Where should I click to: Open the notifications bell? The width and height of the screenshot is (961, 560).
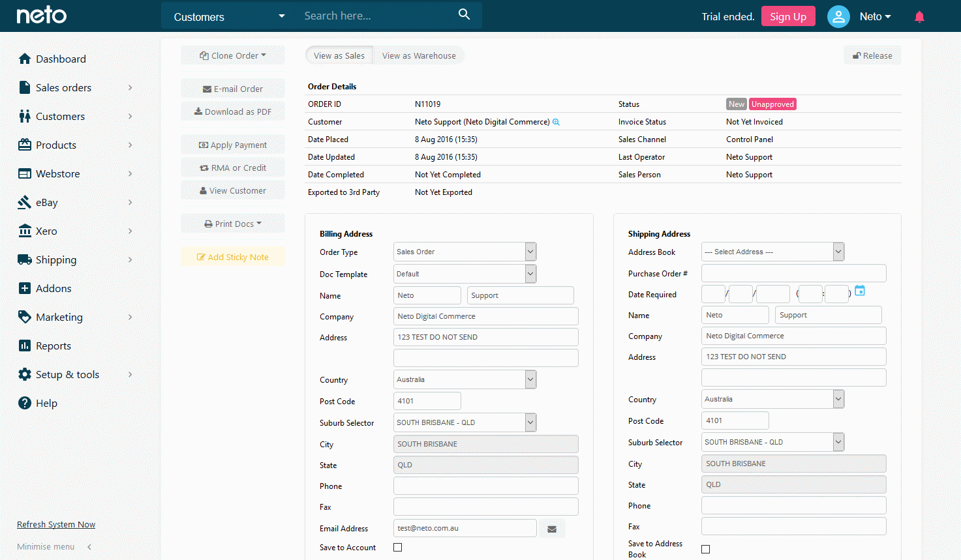pos(919,16)
